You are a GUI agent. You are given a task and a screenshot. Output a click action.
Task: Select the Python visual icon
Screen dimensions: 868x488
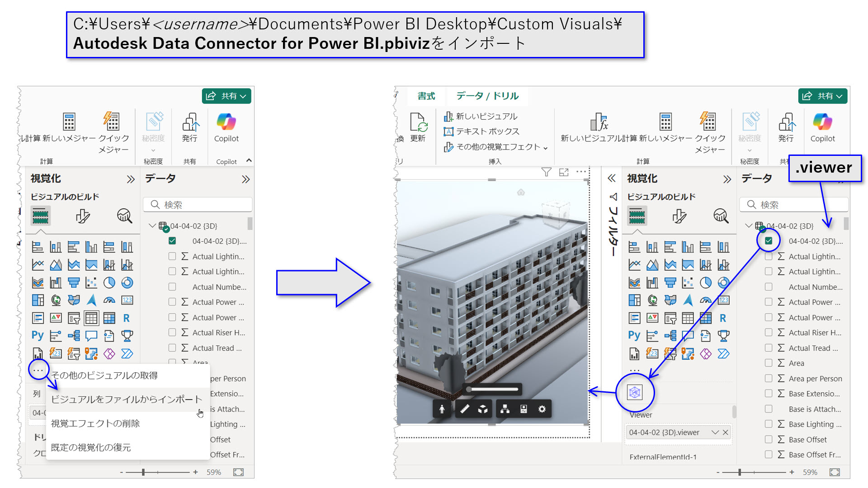(37, 335)
